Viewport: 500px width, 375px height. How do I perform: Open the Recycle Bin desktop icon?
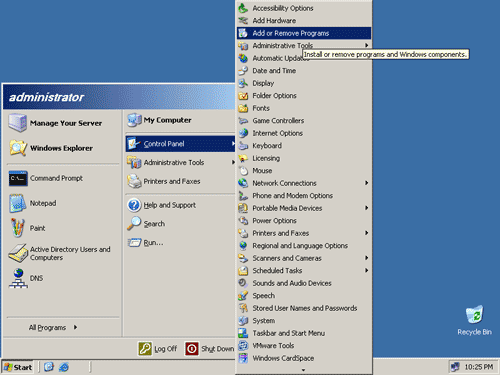(474, 320)
